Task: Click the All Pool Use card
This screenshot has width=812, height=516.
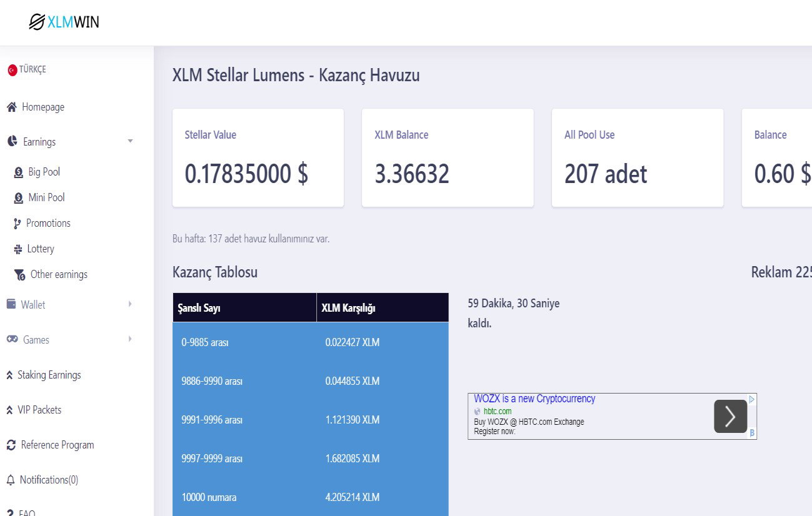Action: tap(638, 157)
